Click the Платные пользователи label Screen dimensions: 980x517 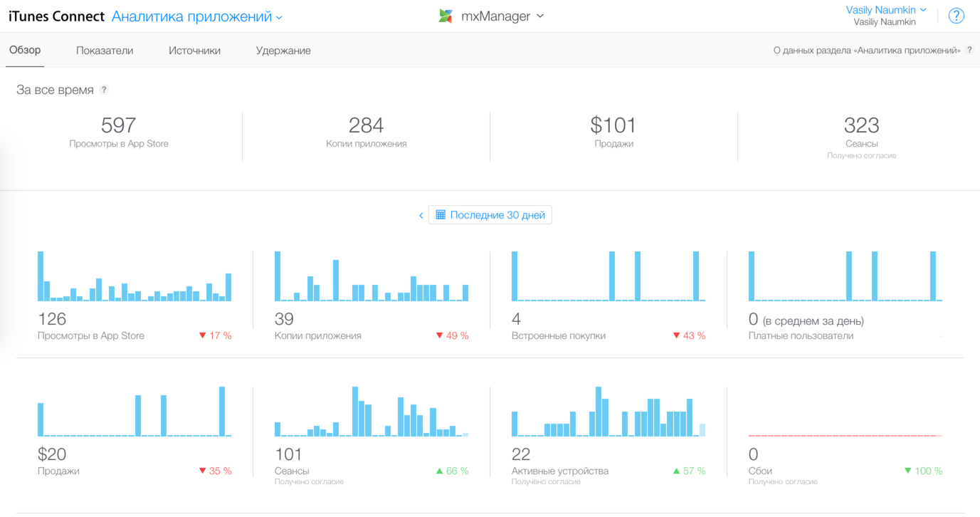[801, 335]
